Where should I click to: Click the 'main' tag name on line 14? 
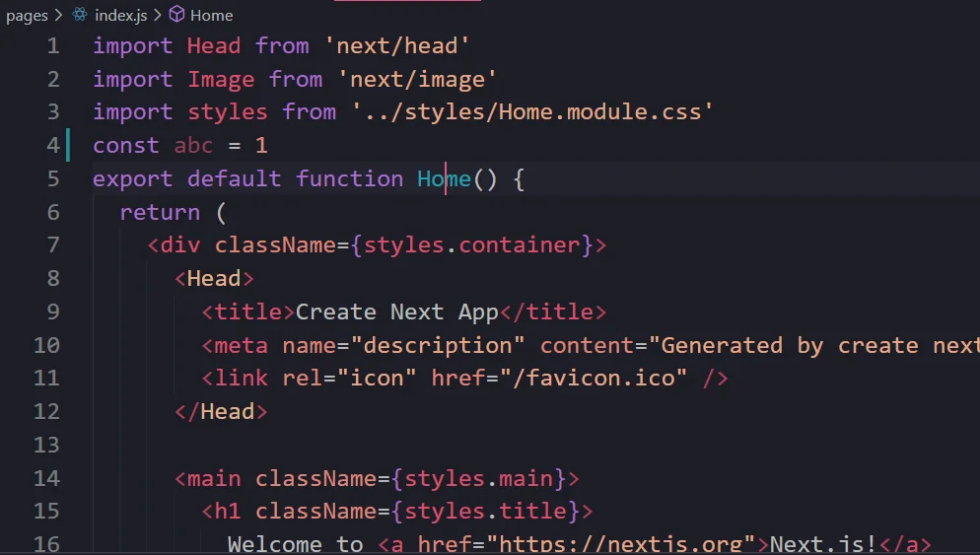tap(214, 479)
